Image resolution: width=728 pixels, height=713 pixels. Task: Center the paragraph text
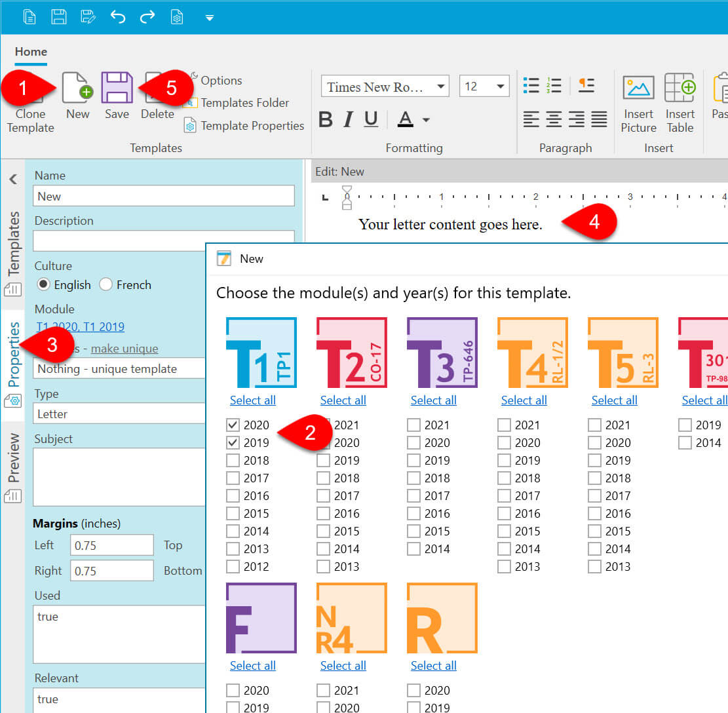554,119
